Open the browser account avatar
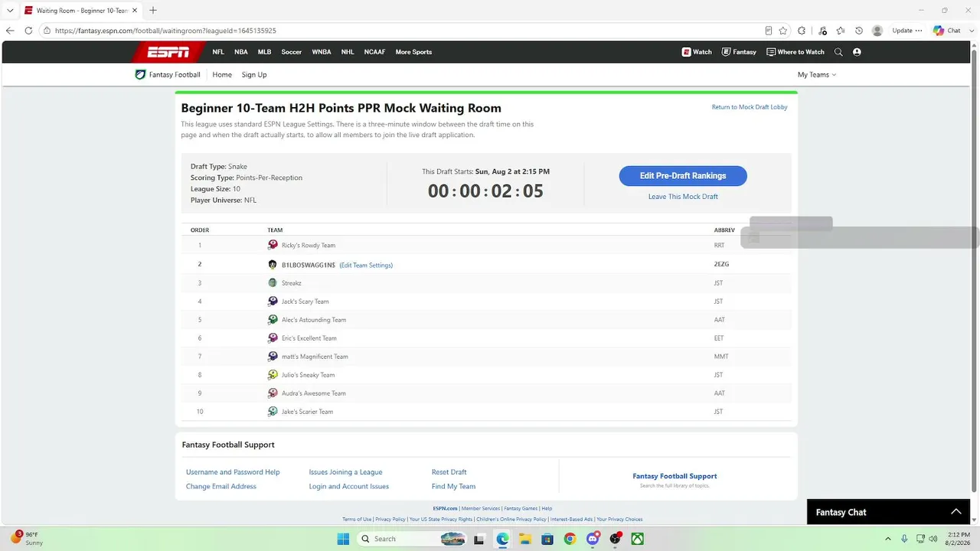This screenshot has height=551, width=980. pos(877,31)
